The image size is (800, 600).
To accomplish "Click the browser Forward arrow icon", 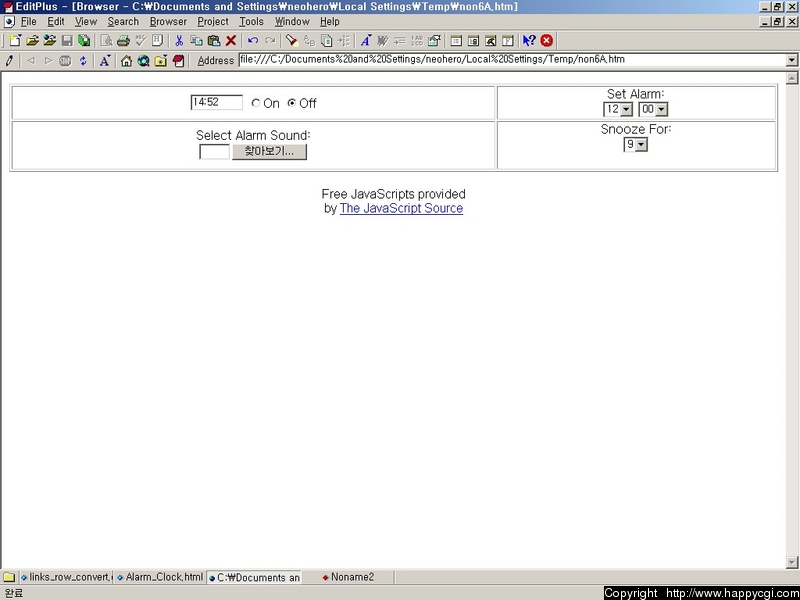I will (x=48, y=61).
